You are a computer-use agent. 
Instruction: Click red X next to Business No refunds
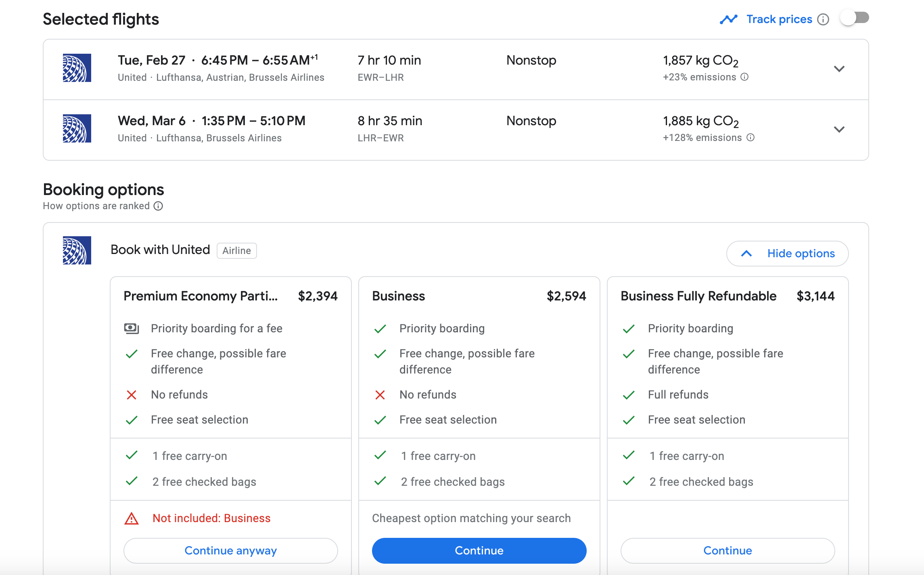pyautogui.click(x=380, y=395)
